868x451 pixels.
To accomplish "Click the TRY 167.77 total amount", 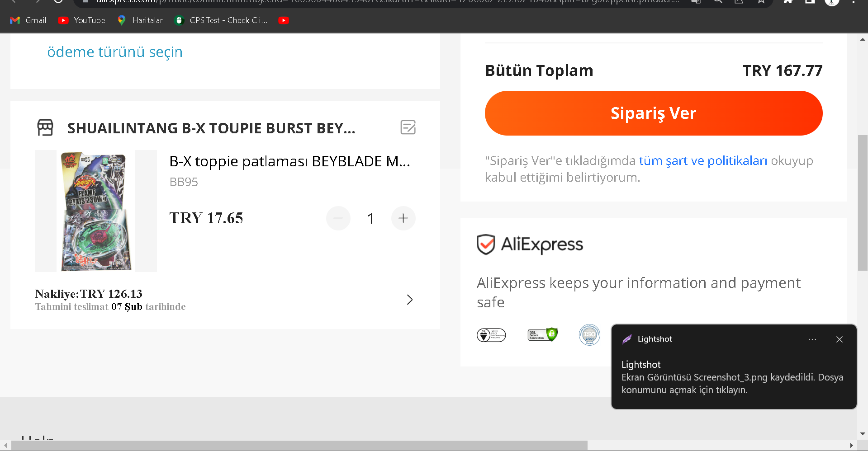I will click(x=783, y=70).
